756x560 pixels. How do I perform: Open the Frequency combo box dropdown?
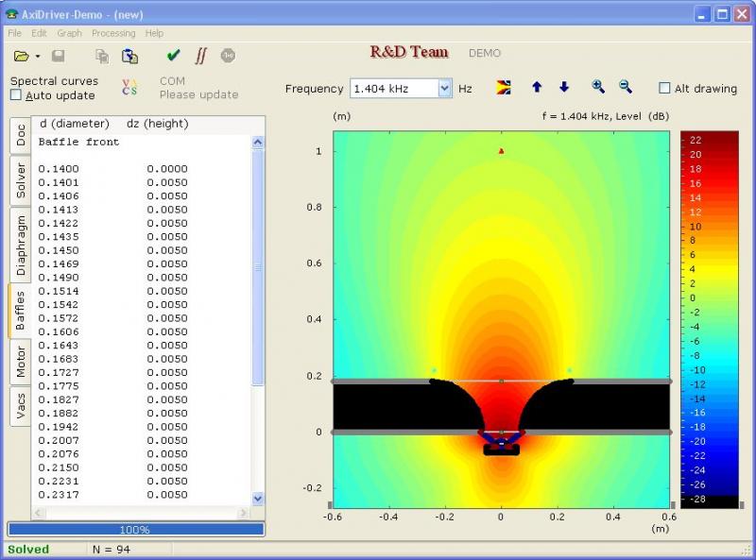(444, 88)
